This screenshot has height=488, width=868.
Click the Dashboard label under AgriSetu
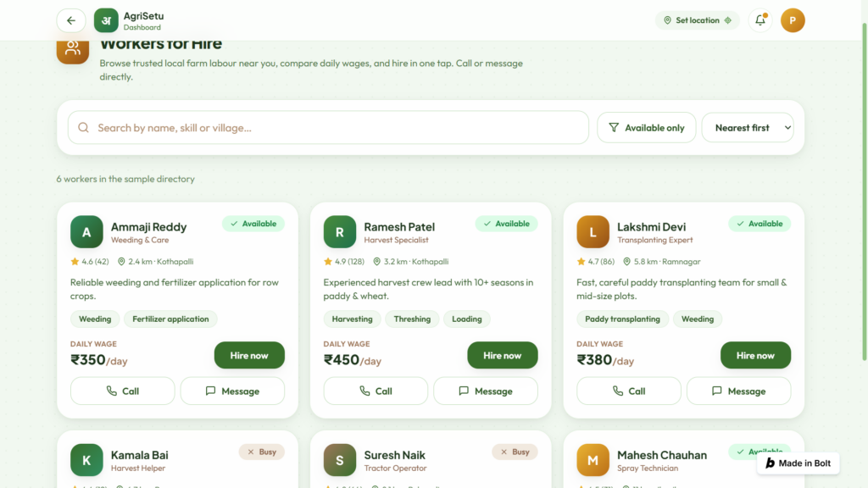(x=142, y=27)
